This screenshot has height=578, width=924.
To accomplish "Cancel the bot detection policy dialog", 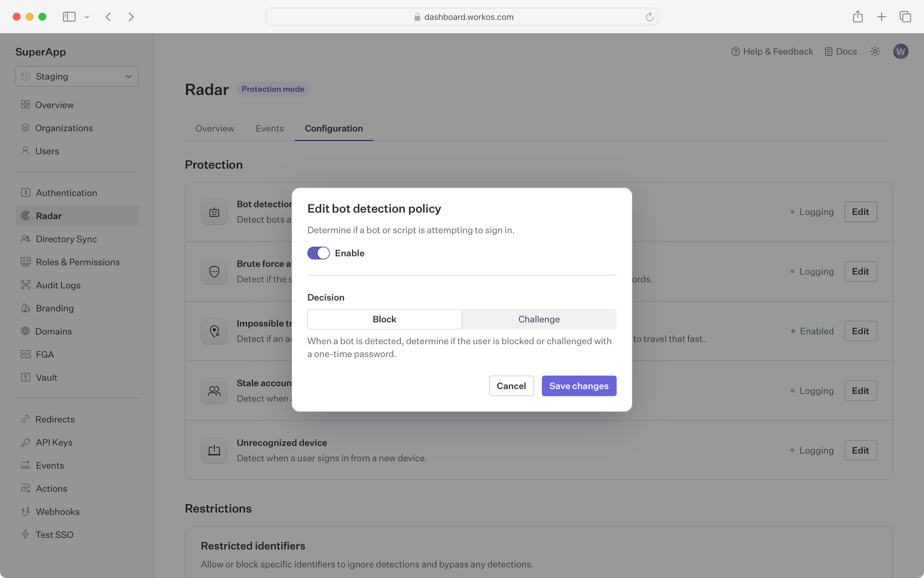I will point(511,386).
